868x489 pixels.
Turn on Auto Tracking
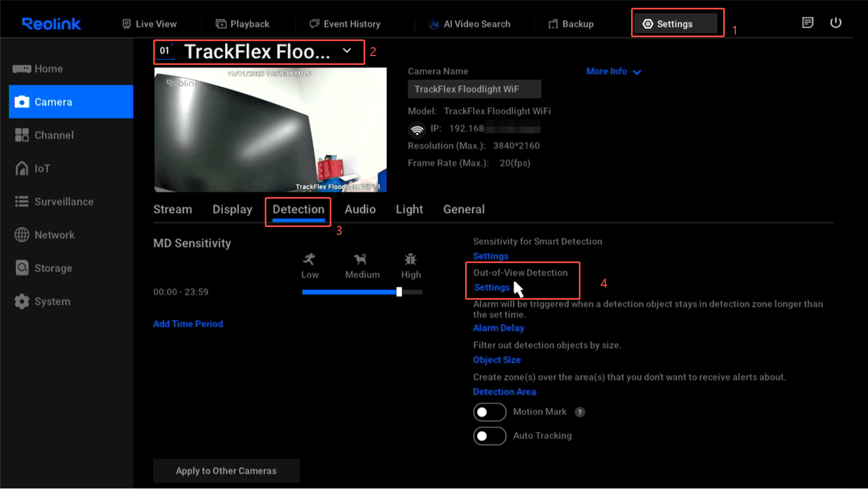tap(489, 436)
